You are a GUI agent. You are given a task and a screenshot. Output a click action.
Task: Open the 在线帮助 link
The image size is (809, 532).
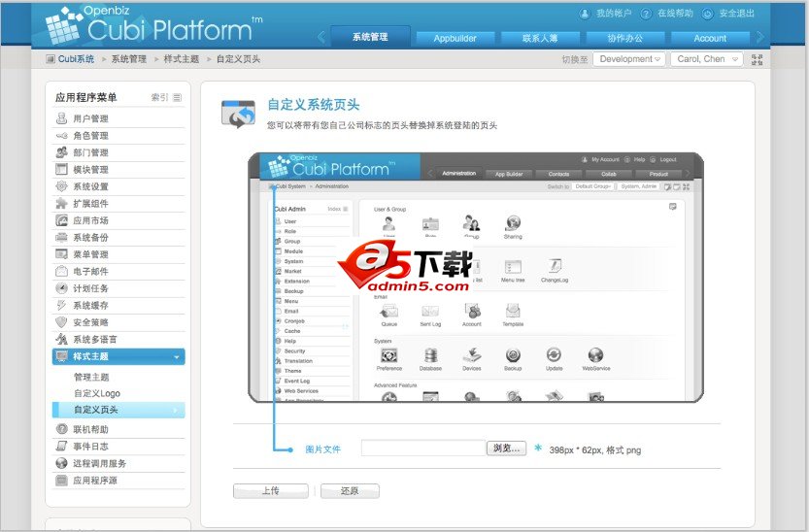click(675, 14)
